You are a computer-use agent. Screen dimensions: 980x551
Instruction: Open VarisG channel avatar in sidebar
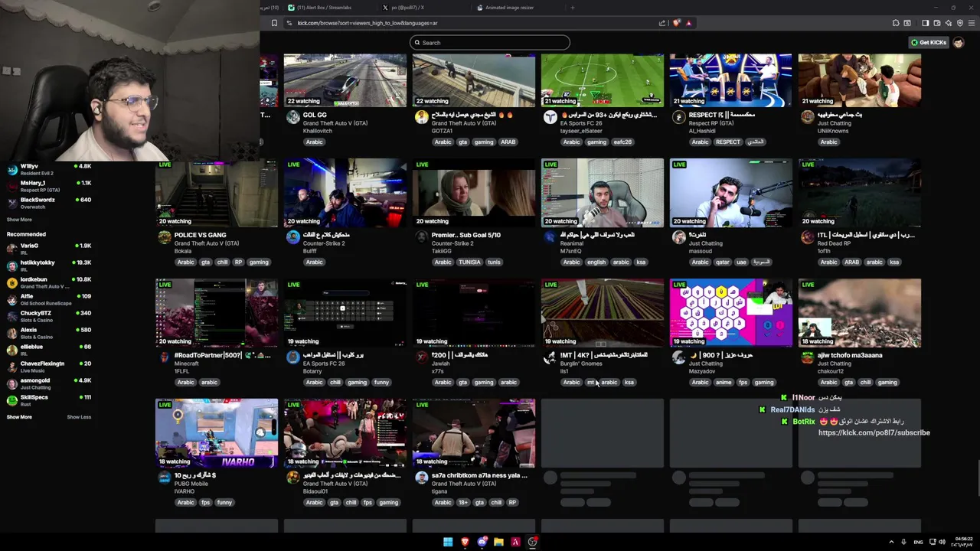(11, 249)
